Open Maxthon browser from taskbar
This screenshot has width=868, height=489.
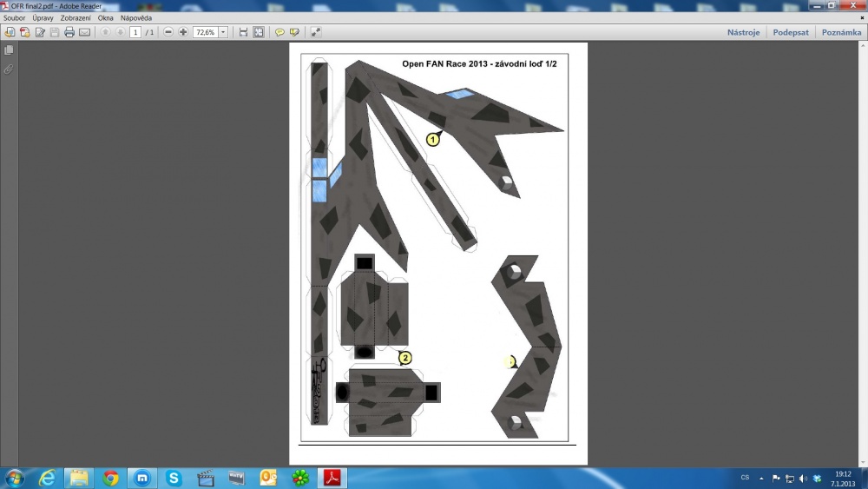coord(142,478)
